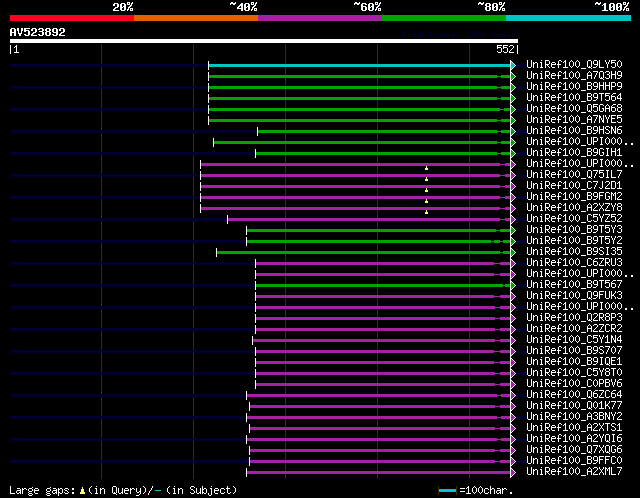Click the green alignment bar for B9SI35
This screenshot has height=498, width=640.
click(x=364, y=253)
